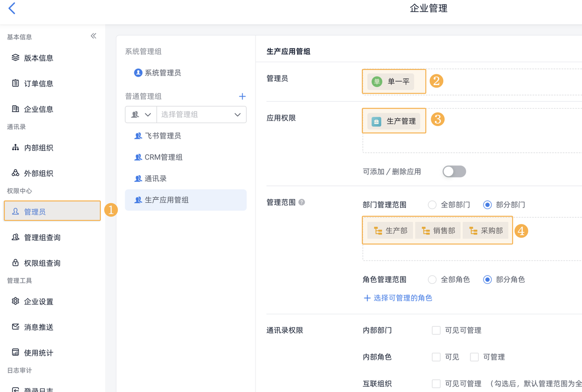Click the back arrow icon

click(12, 8)
